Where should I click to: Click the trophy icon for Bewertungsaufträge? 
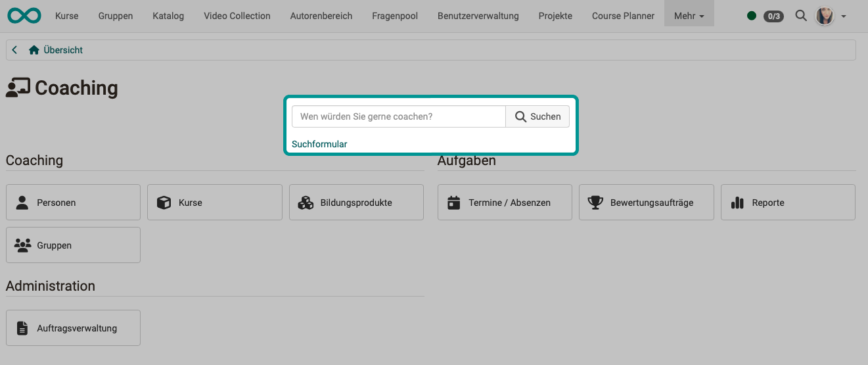point(595,203)
